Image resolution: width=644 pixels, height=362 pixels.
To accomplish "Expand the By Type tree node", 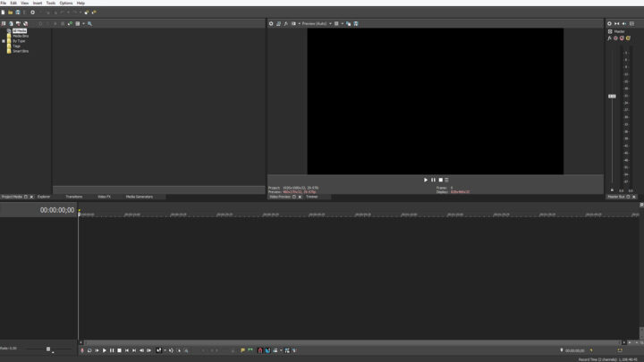I will 4,41.
